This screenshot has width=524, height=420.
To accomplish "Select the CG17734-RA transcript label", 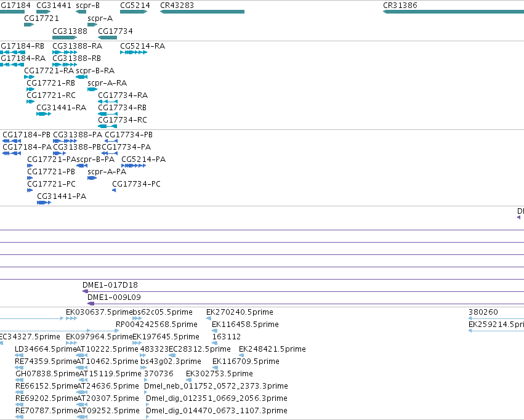I will pyautogui.click(x=123, y=95).
